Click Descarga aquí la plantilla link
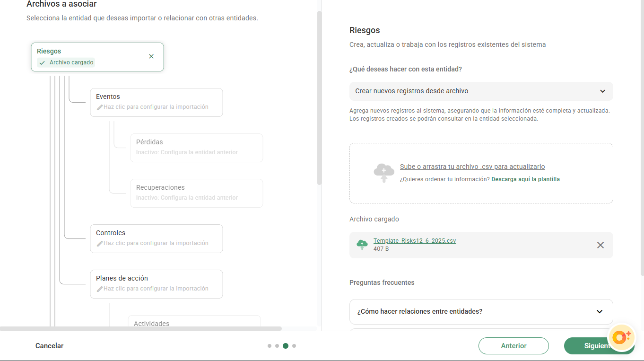Screen dimensions: 644x361 click(x=525, y=179)
